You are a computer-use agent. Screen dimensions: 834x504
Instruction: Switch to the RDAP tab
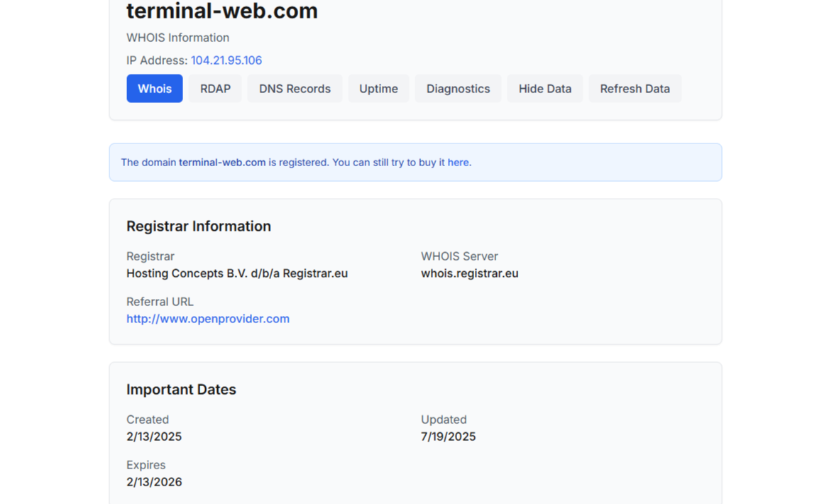pos(214,88)
